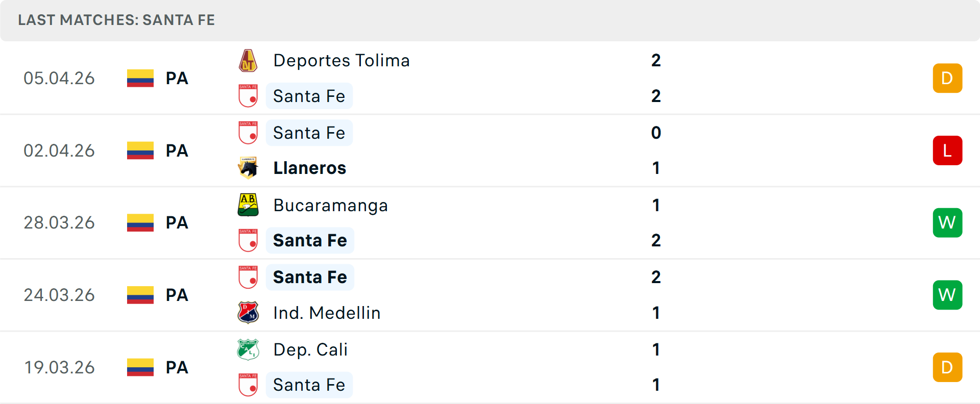Click the Llaneros club crest icon
Screen dimensions: 980x404
pyautogui.click(x=248, y=168)
